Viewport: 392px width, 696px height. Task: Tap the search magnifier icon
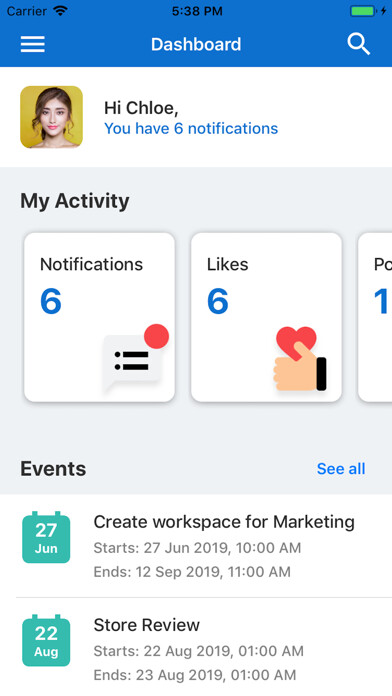(358, 44)
